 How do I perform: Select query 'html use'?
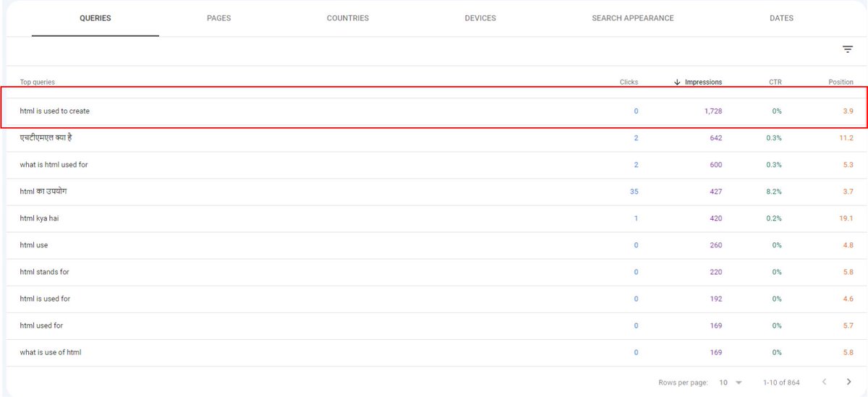[x=34, y=245]
